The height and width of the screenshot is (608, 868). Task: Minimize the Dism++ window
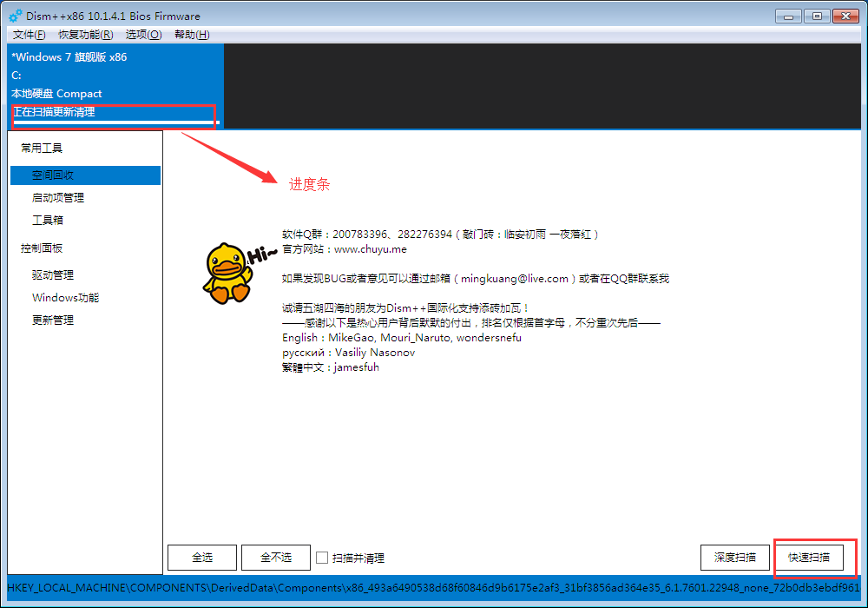788,16
